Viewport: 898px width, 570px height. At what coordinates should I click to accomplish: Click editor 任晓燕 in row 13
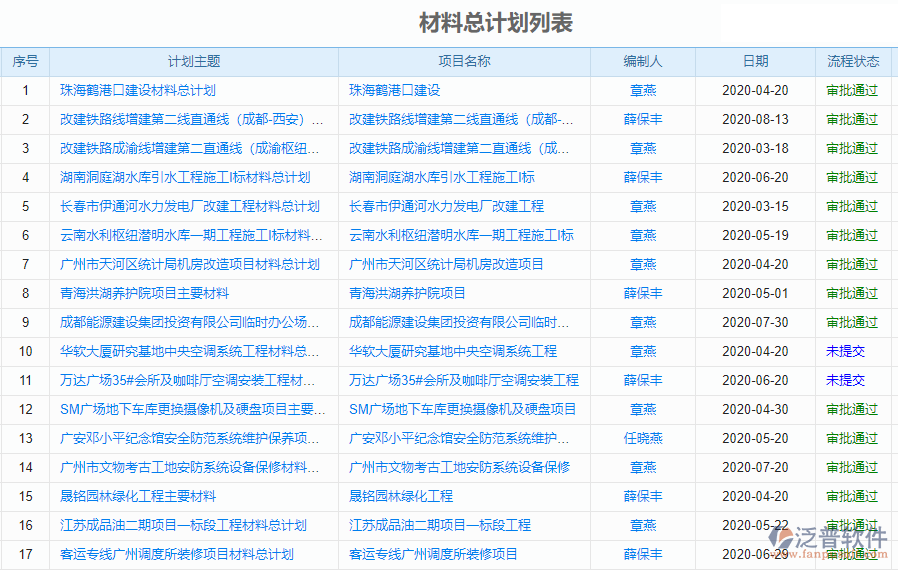(643, 438)
